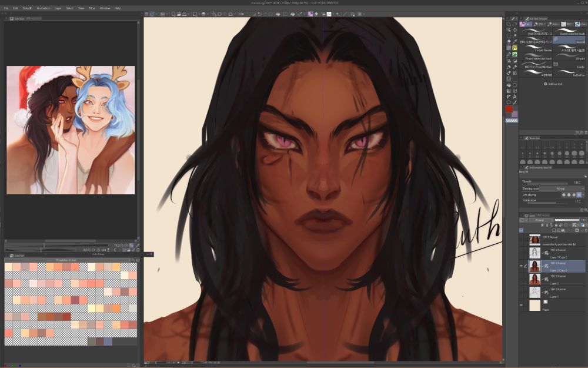Click the Fill bucket icon in command bar
588x368 pixels.
click(x=278, y=14)
